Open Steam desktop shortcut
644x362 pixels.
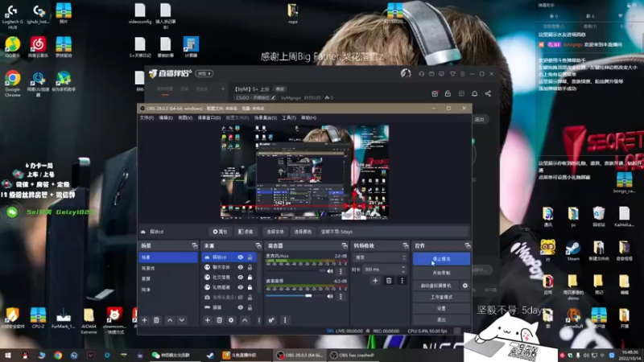(573, 250)
